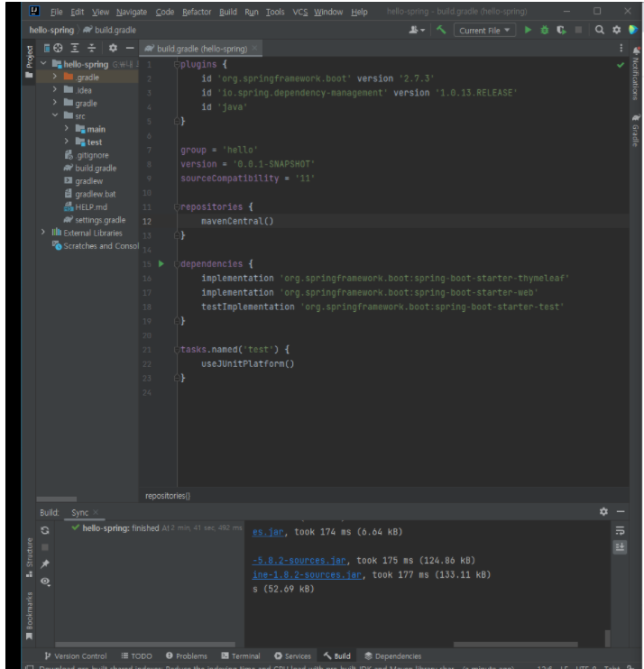Click the green inspection checkmark in editor
The width and height of the screenshot is (644, 669).
[621, 65]
